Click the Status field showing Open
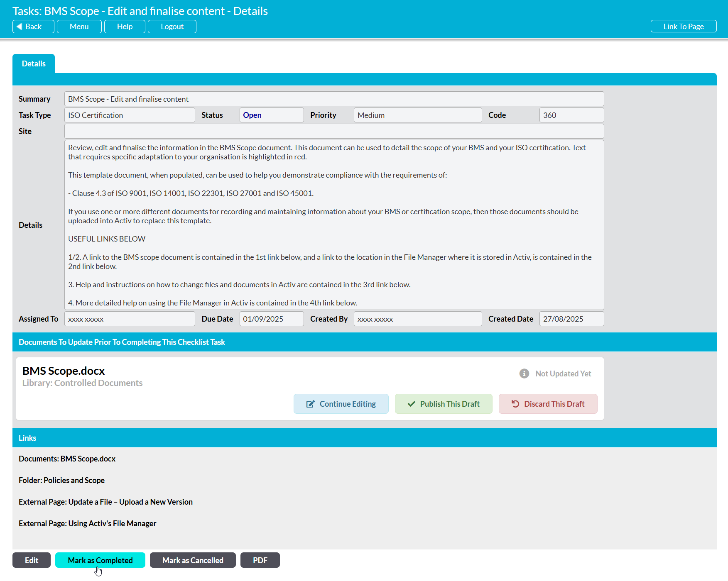 [x=271, y=115]
